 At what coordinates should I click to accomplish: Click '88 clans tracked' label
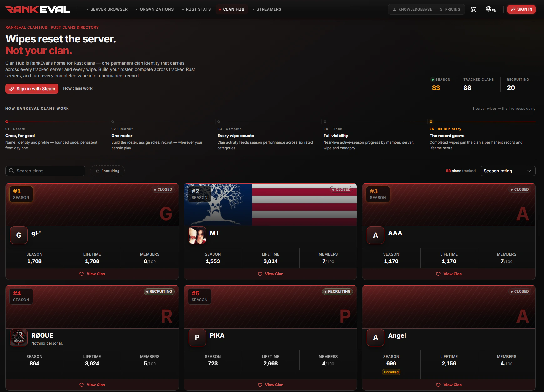pyautogui.click(x=461, y=171)
